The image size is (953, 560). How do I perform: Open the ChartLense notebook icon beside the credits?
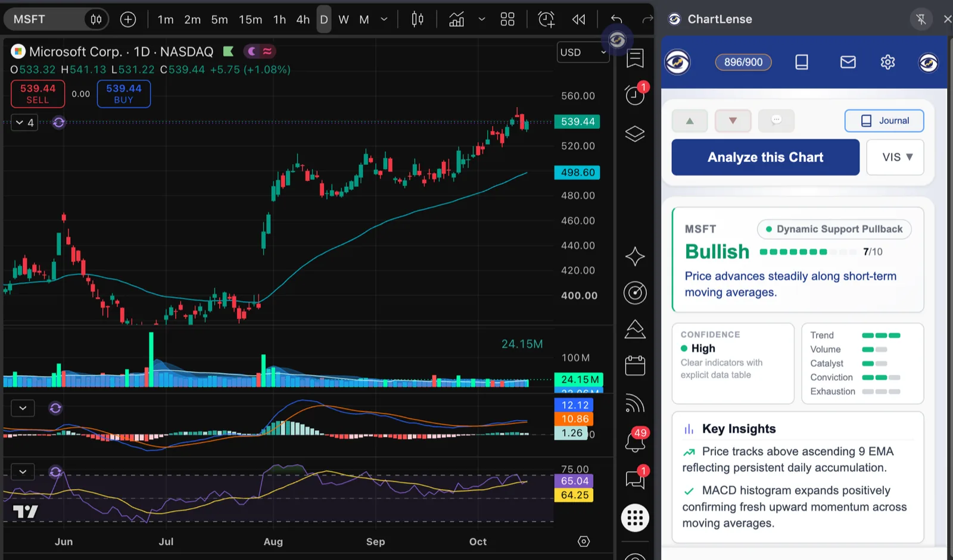point(802,62)
